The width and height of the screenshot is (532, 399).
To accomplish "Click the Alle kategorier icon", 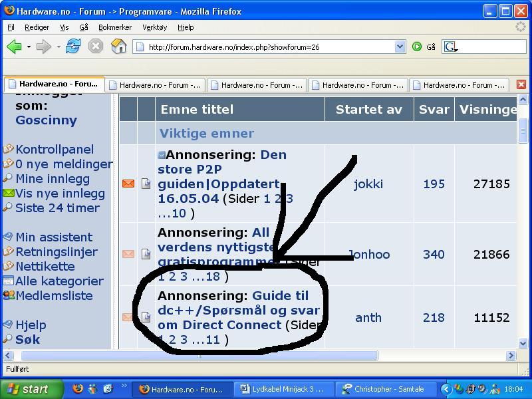I will point(8,281).
